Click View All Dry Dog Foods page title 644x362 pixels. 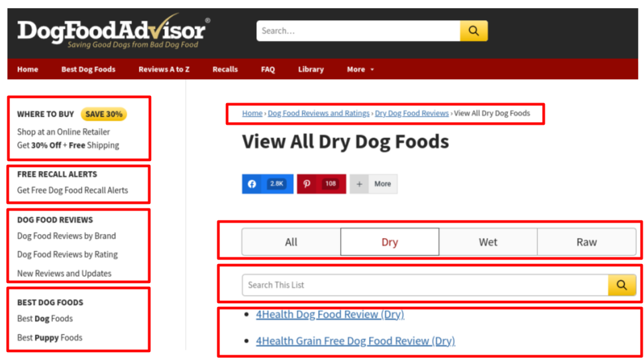coord(345,141)
